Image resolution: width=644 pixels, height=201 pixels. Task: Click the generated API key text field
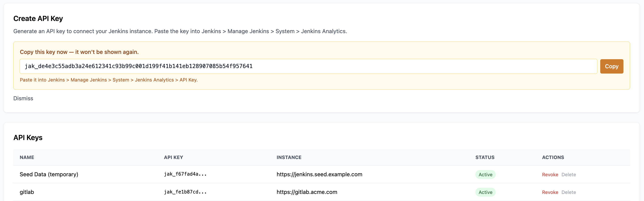click(308, 66)
